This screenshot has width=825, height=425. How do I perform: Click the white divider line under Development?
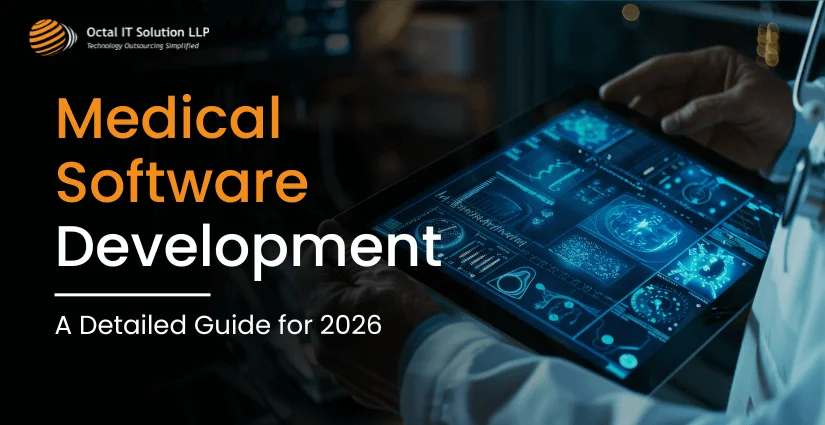132,295
